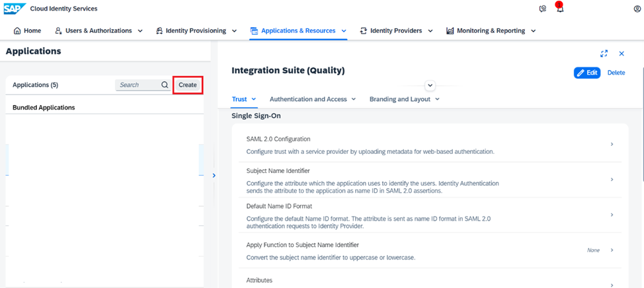Open Branding and Layout dropdown arrow
644x288 pixels.
(x=437, y=99)
